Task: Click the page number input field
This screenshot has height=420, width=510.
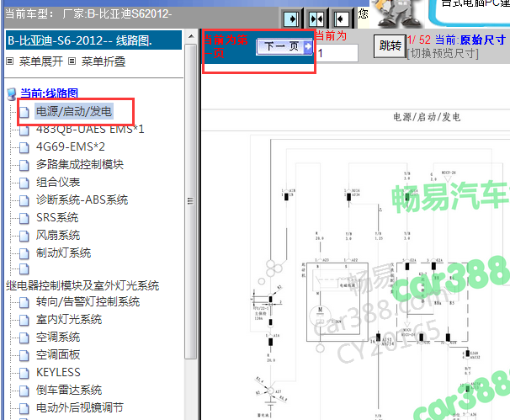Action: tap(337, 53)
